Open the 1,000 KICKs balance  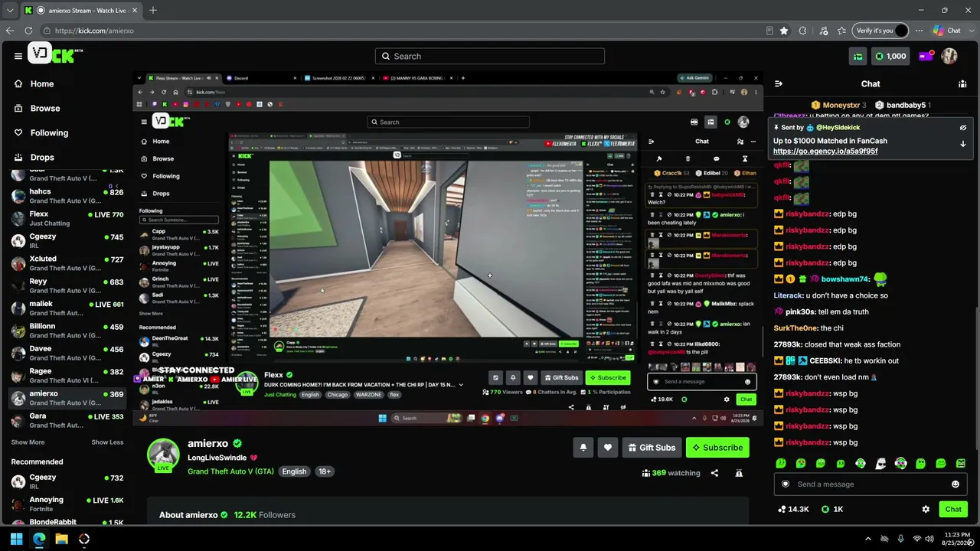[x=891, y=57]
